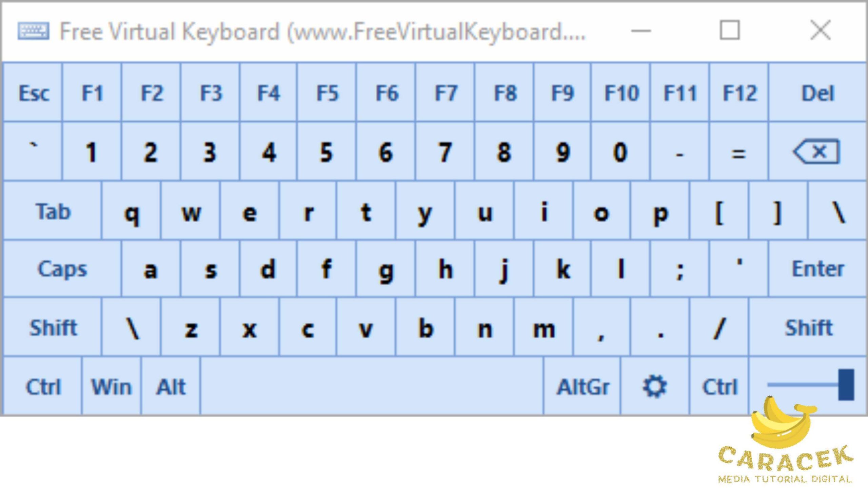This screenshot has width=868, height=488.
Task: Press the Caps Lock key
Action: pyautogui.click(x=62, y=269)
